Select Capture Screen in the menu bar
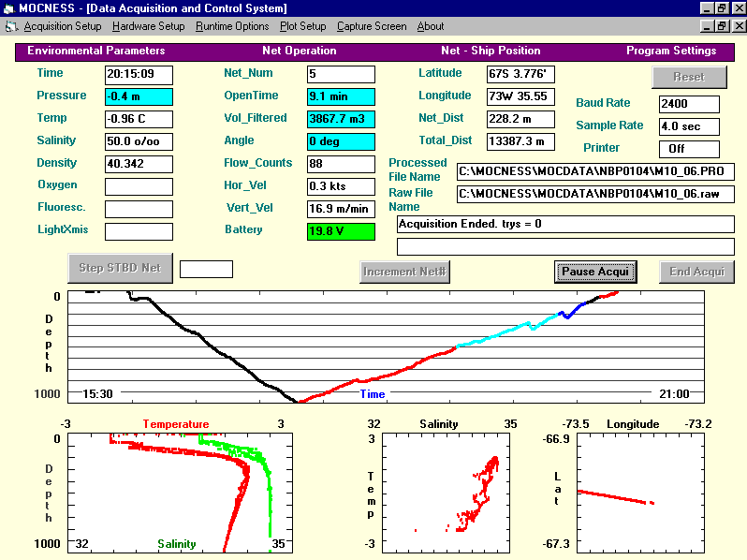The height and width of the screenshot is (560, 747). 372,26
